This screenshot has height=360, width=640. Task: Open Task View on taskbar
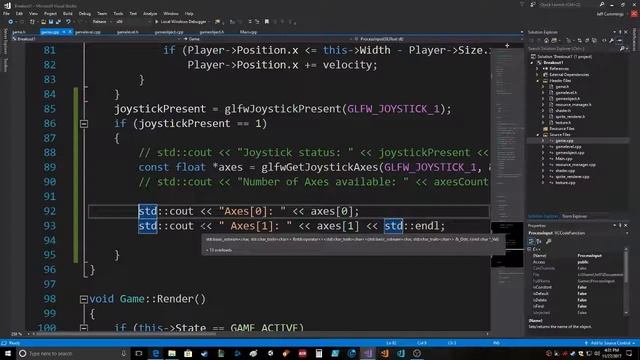pyautogui.click(x=139, y=353)
